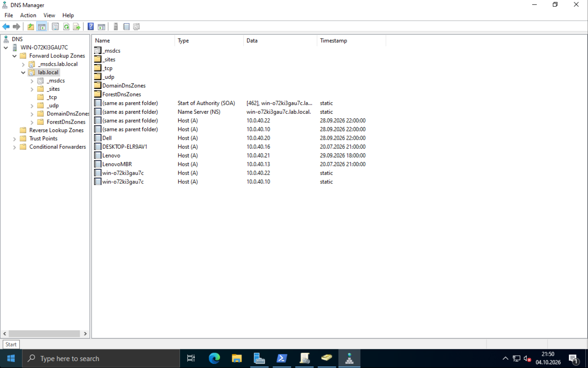This screenshot has width=588, height=368.
Task: Expand the ForestDnsZones tree node
Action: (x=32, y=122)
